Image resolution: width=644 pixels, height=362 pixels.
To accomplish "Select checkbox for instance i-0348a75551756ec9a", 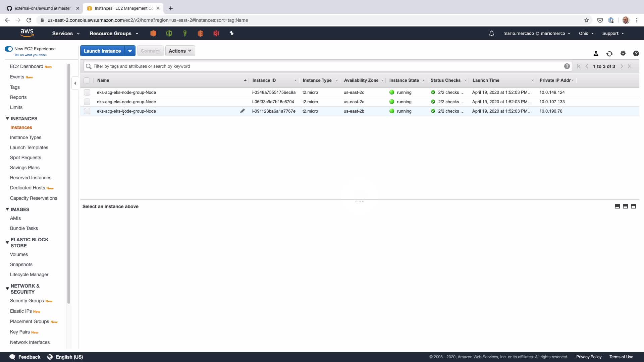I will click(x=87, y=92).
